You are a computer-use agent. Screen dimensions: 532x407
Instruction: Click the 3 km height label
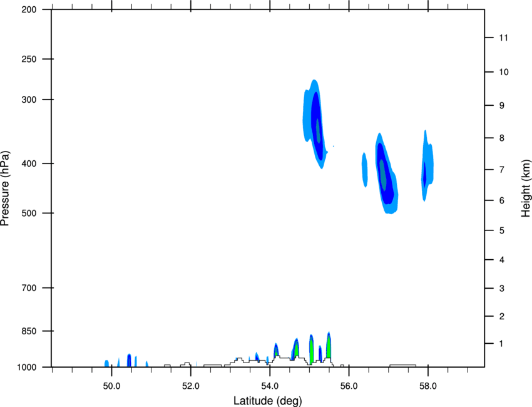(502, 289)
